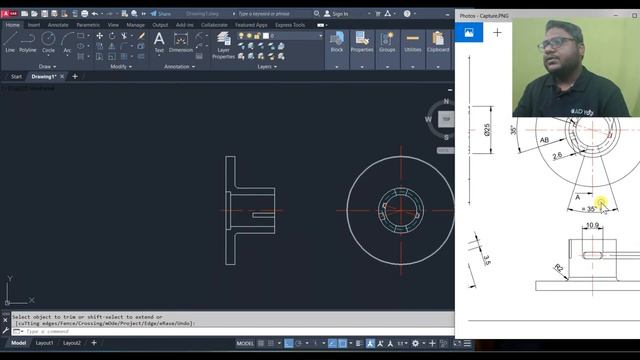The height and width of the screenshot is (360, 640).
Task: Click the image icon in Photos window
Action: [469, 33]
